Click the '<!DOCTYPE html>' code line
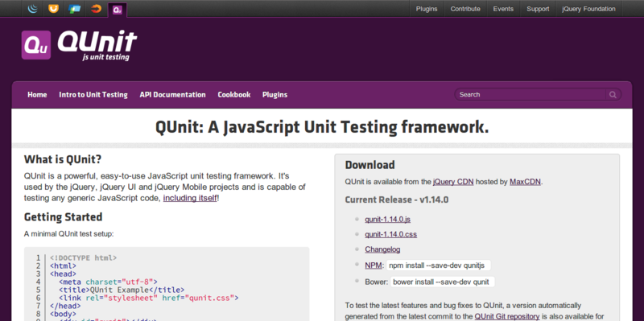This screenshot has width=644, height=321. pyautogui.click(x=84, y=258)
